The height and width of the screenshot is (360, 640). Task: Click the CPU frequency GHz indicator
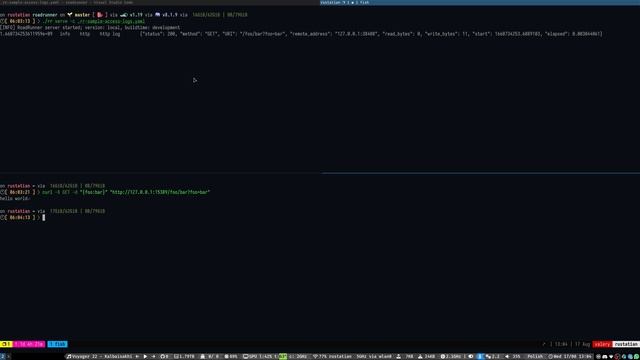point(451,356)
